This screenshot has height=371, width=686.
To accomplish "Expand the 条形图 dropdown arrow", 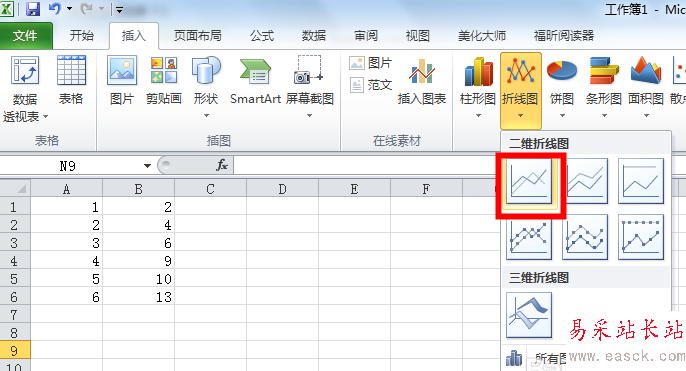I will [x=604, y=116].
